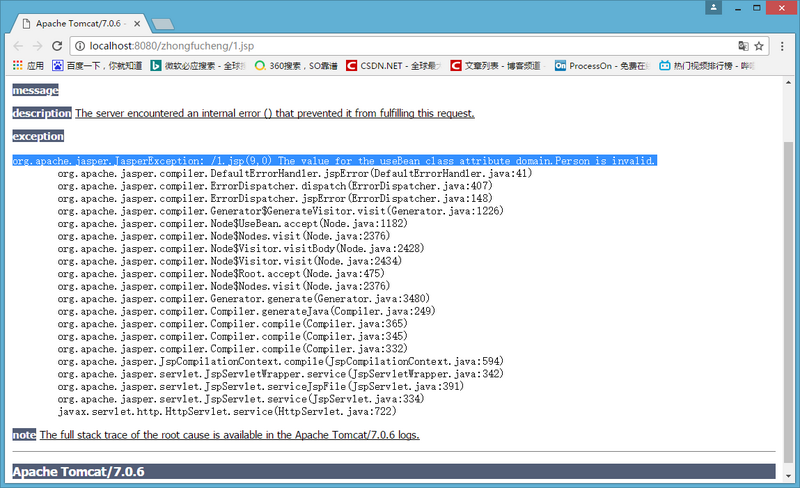The height and width of the screenshot is (488, 800).
Task: Select the Apache Tomcat/7.0.6 tab
Action: [79, 23]
